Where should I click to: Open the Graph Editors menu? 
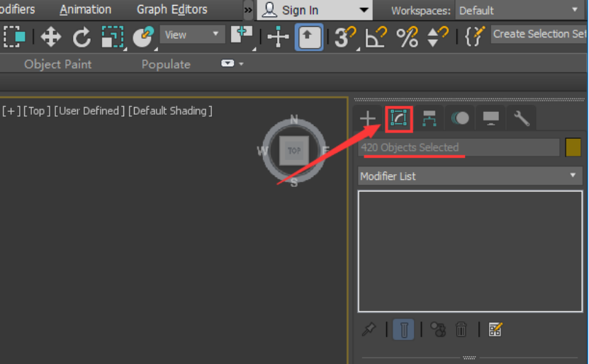click(x=172, y=9)
